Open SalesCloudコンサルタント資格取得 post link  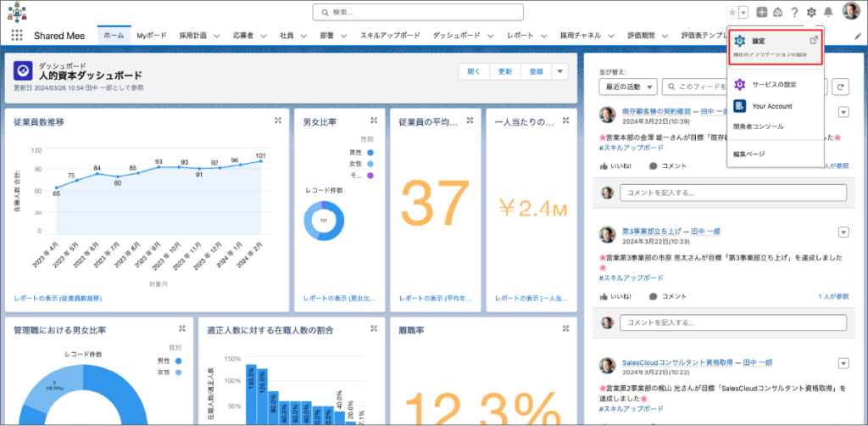tap(679, 362)
